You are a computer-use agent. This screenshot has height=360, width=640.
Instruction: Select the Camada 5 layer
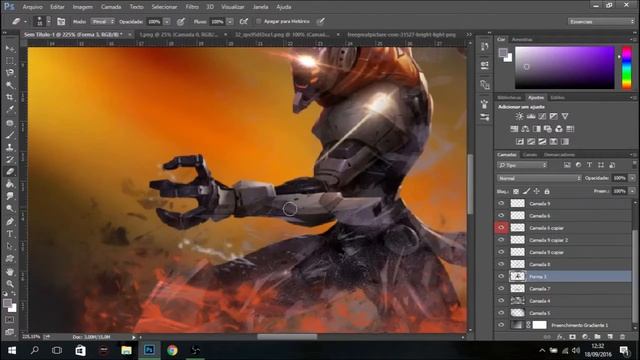tap(563, 313)
